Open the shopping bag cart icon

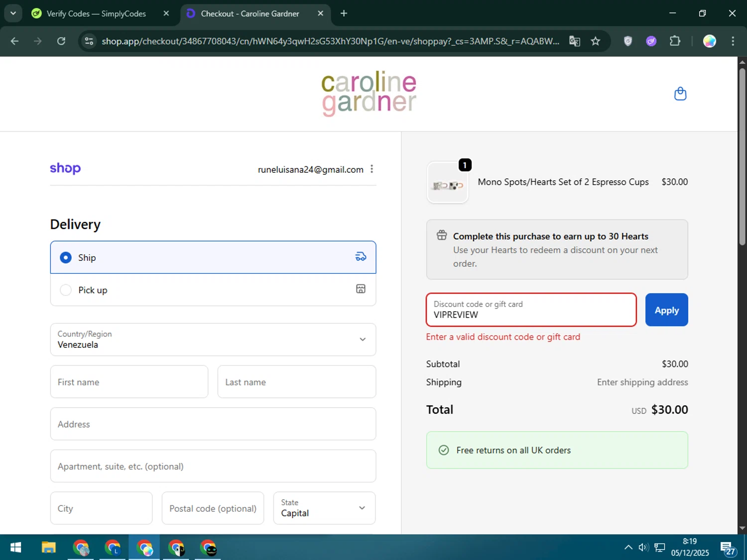(x=680, y=94)
